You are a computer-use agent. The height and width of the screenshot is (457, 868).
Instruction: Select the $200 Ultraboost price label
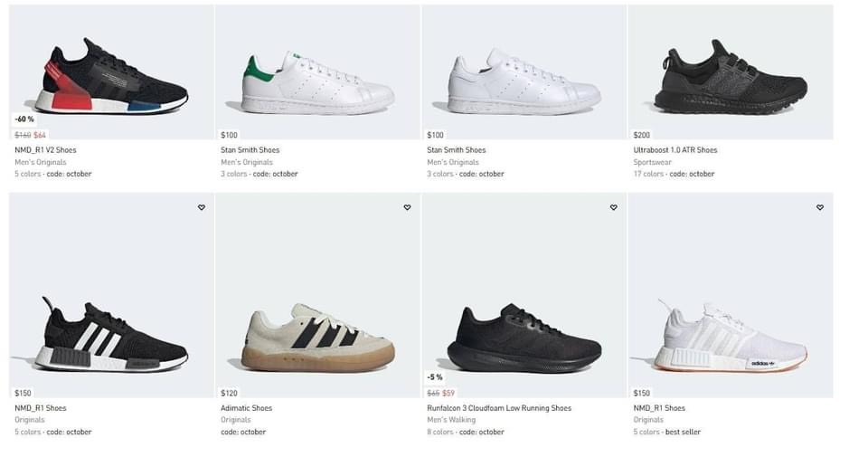pyautogui.click(x=642, y=135)
